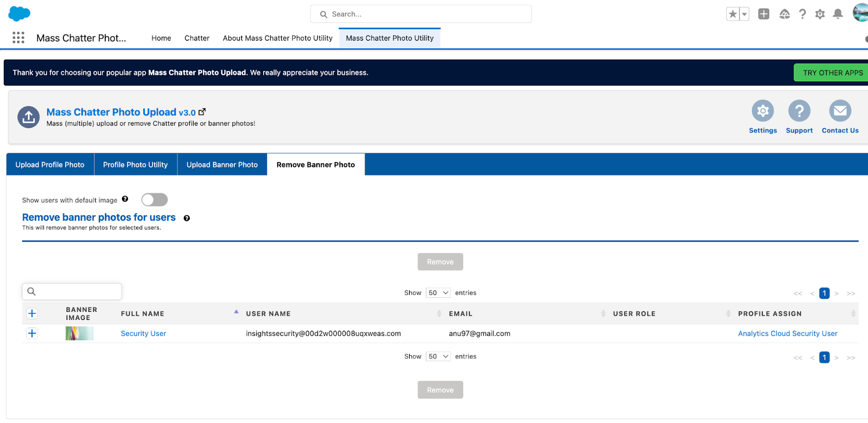Open the bottom Show entries 50 dropdown
The width and height of the screenshot is (868, 423).
pyautogui.click(x=438, y=356)
